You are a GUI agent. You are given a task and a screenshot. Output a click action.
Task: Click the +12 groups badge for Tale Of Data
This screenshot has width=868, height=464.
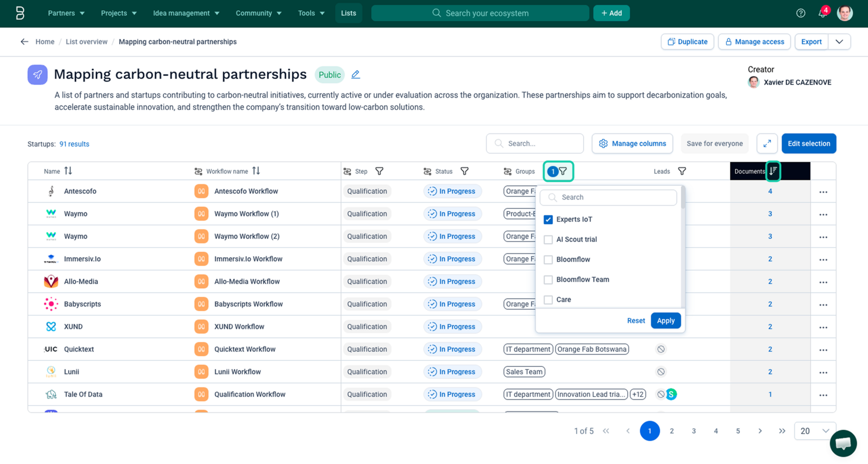click(638, 395)
